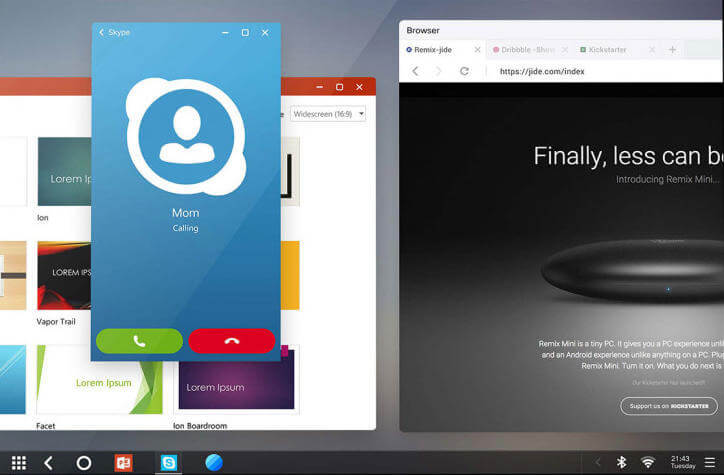Switch to the Remix-jide tab
The height and width of the screenshot is (475, 724).
click(x=433, y=50)
